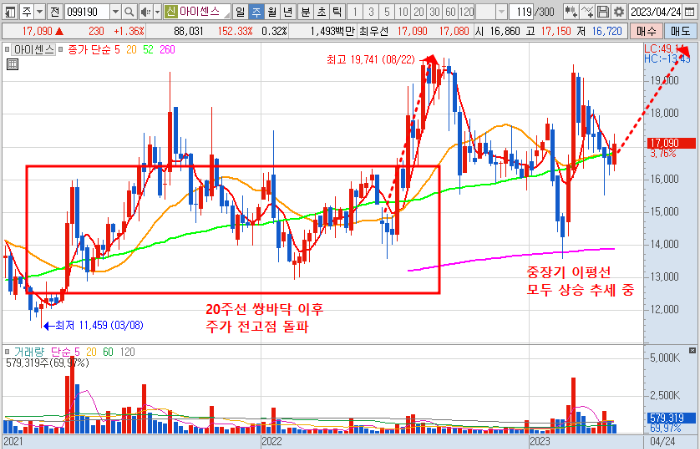Click the open price 16,860
700x449 pixels.
[x=505, y=31]
